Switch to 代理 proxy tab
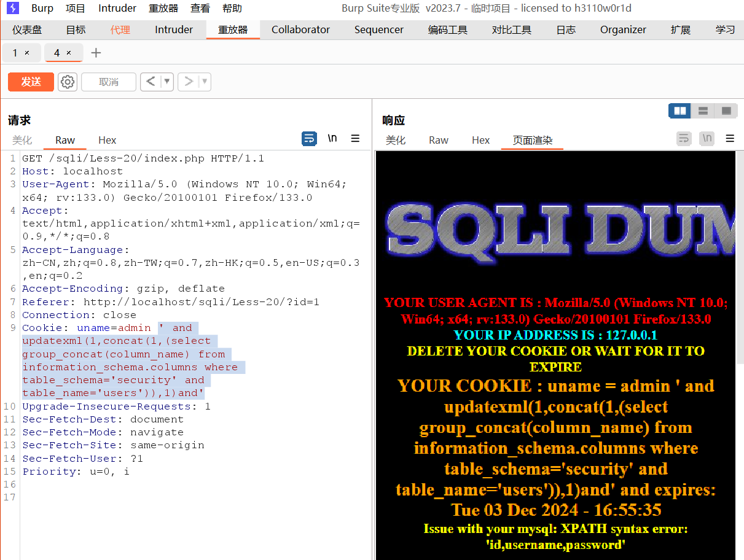The image size is (744, 560). (120, 29)
